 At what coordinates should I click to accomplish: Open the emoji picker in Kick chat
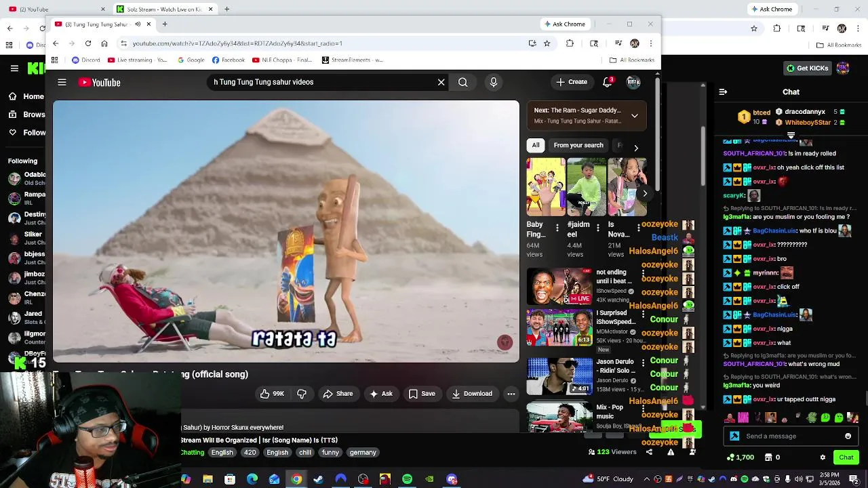pyautogui.click(x=848, y=436)
